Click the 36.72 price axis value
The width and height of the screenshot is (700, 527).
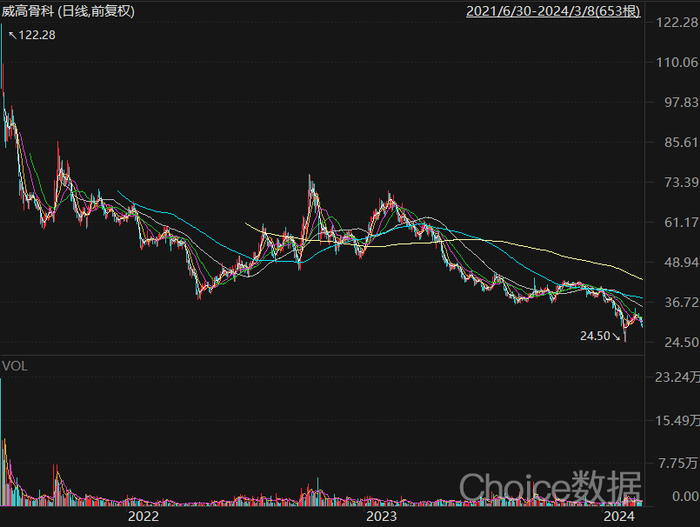pos(681,302)
